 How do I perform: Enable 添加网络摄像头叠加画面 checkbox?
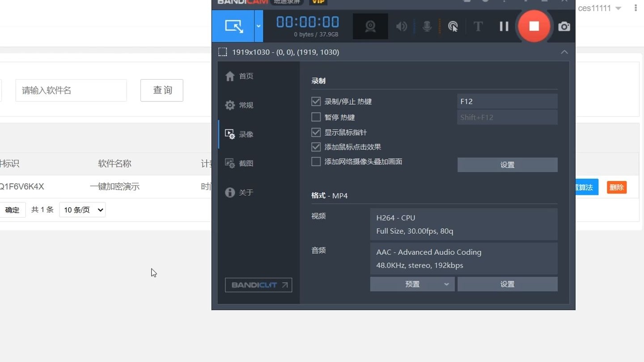click(x=316, y=161)
